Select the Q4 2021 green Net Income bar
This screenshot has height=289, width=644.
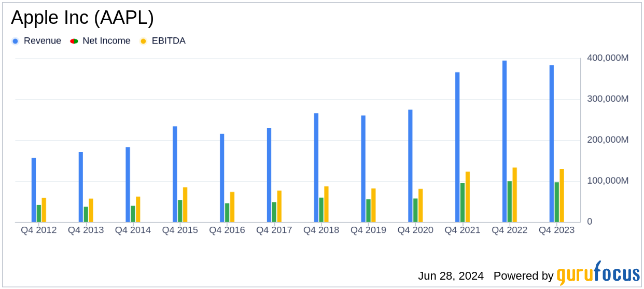click(463, 202)
